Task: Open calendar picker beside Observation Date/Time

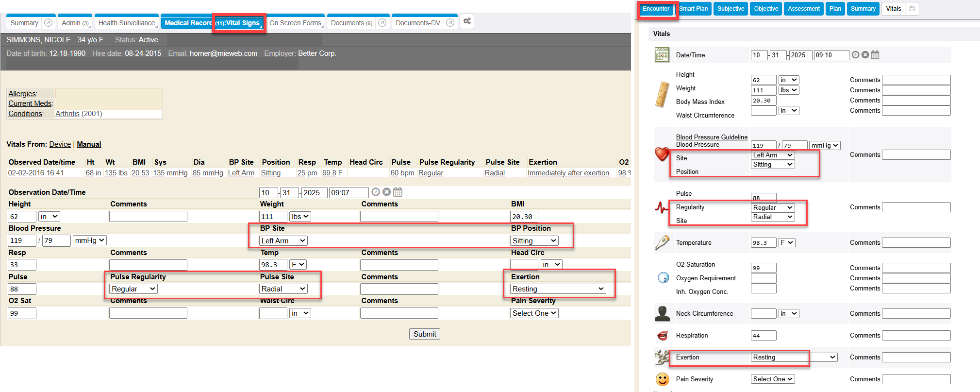Action: pyautogui.click(x=398, y=192)
